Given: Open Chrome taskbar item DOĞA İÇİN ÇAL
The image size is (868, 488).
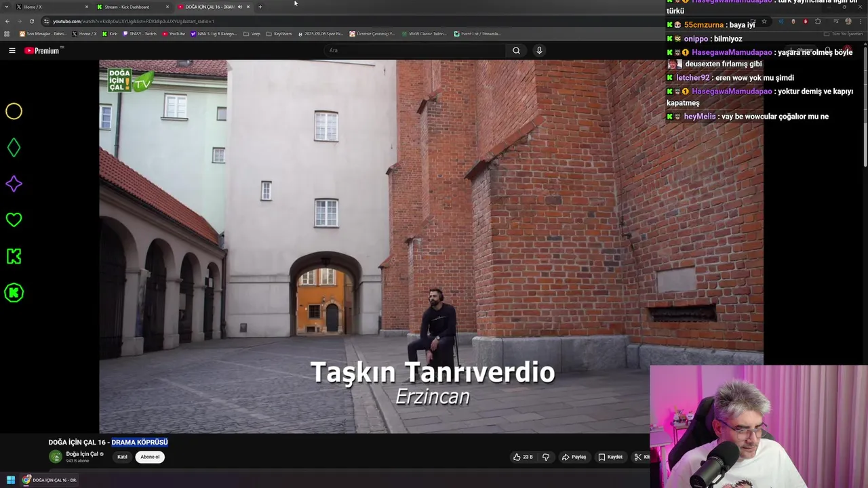Looking at the screenshot, I should pyautogui.click(x=50, y=480).
